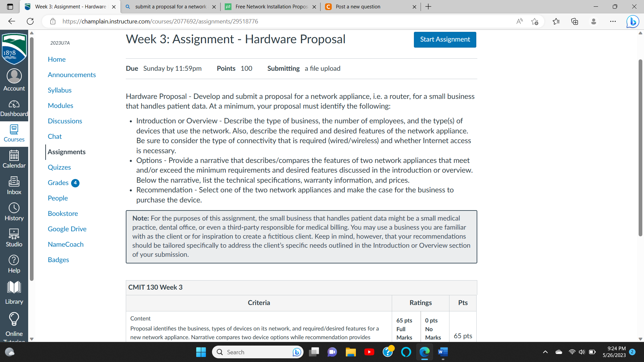The height and width of the screenshot is (362, 644).
Task: Click the Start Assignment button
Action: pyautogui.click(x=445, y=40)
